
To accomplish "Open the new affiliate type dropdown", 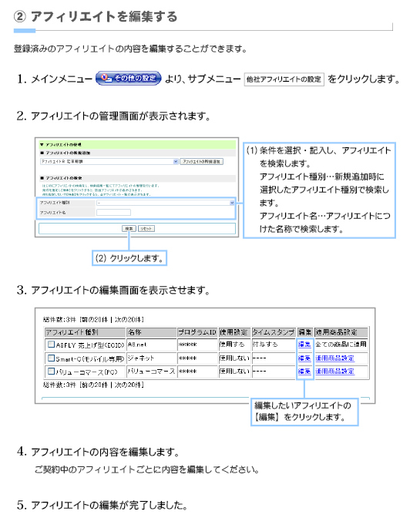I will [109, 162].
